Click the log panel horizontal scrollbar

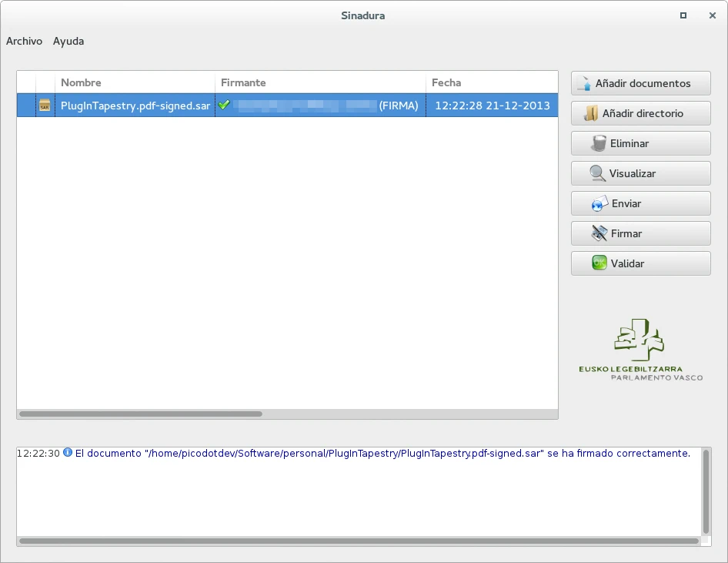358,541
